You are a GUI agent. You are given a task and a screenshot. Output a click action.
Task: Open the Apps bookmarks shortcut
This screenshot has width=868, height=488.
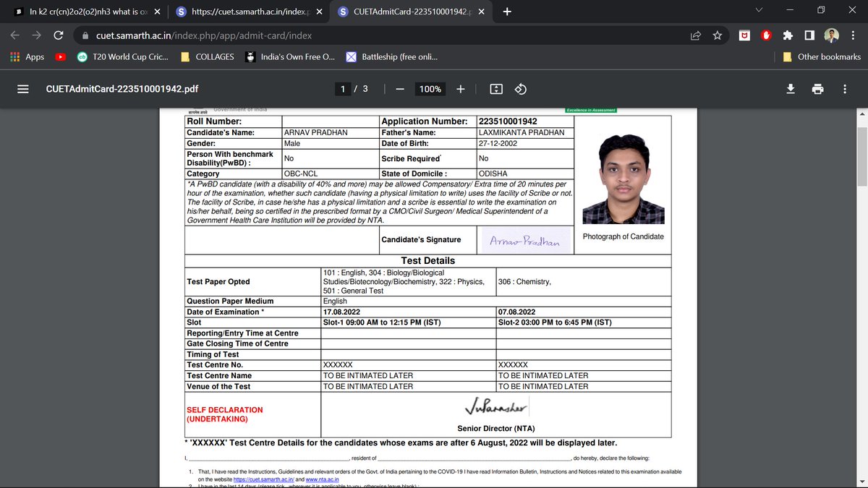[x=27, y=56]
